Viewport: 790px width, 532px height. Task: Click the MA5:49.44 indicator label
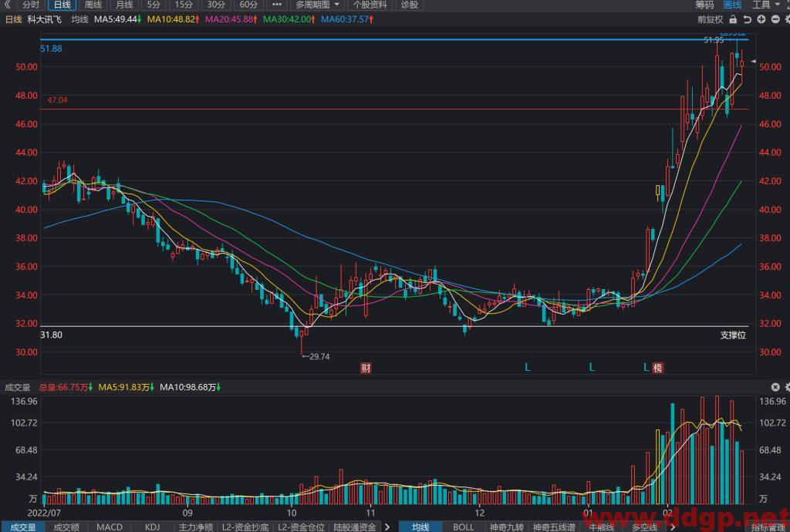tap(117, 19)
